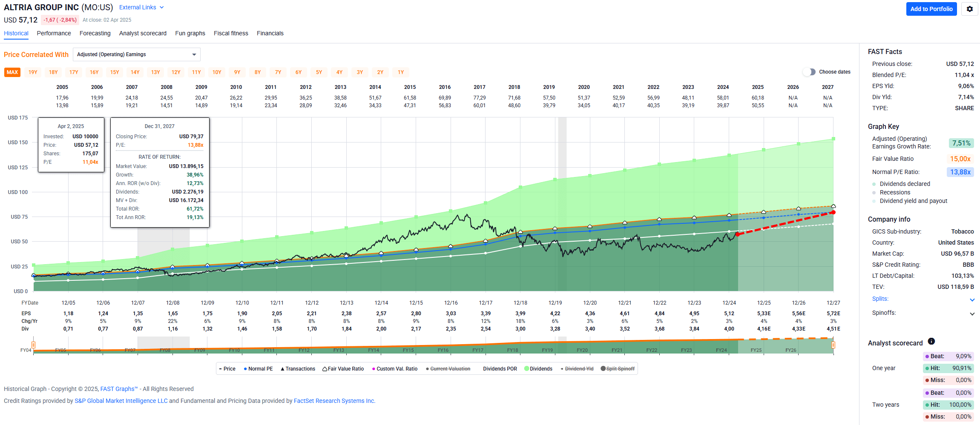Screen dimensions: 980x425
Task: Click the Transactions legend marker
Action: [282, 369]
